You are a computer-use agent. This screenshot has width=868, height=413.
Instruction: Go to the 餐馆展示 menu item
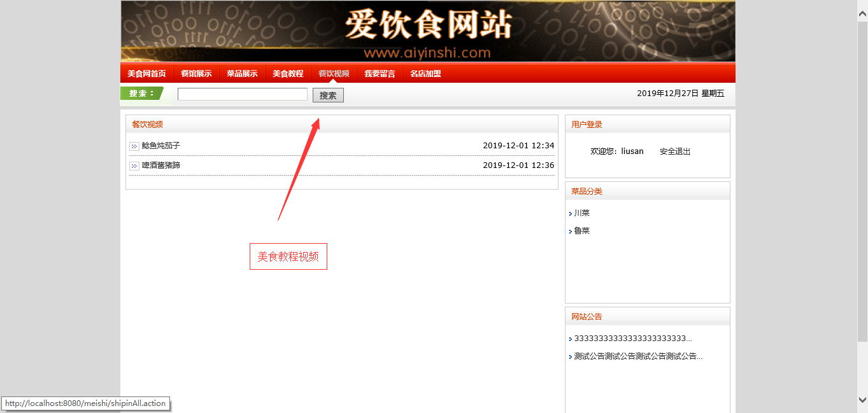point(196,74)
